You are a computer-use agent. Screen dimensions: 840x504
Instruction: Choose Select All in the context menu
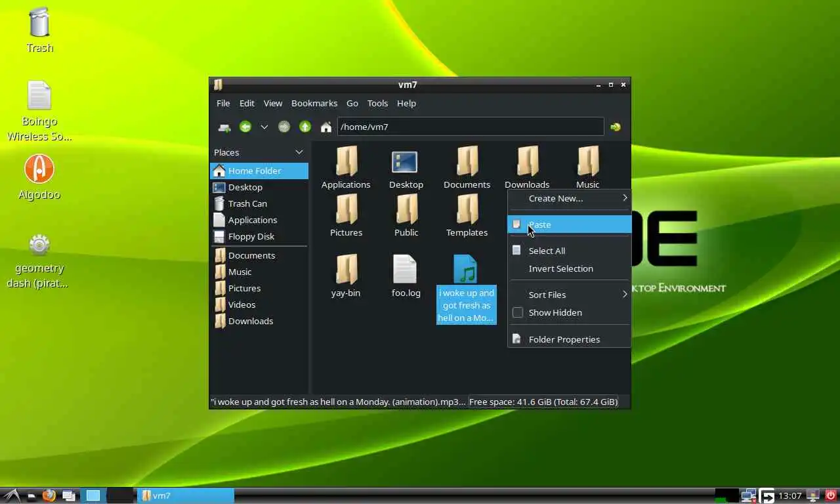[569, 251]
